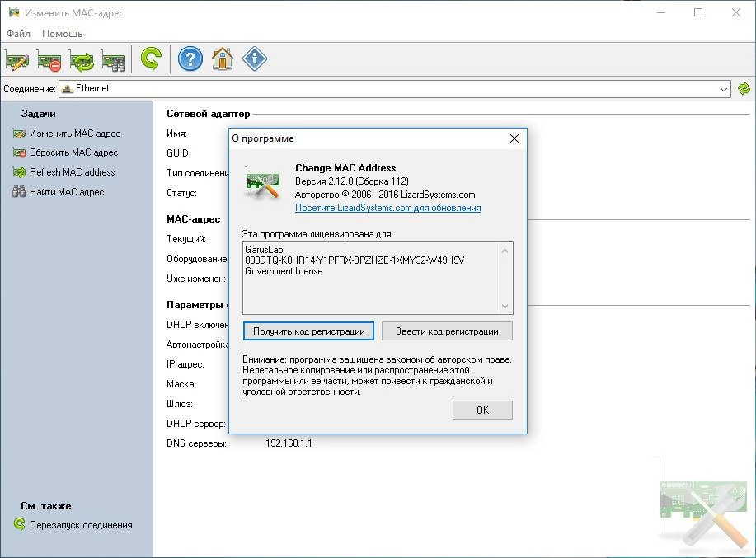756x558 pixels.
Task: Click binoculars icon beside Найти MAC адрес
Action: [19, 191]
